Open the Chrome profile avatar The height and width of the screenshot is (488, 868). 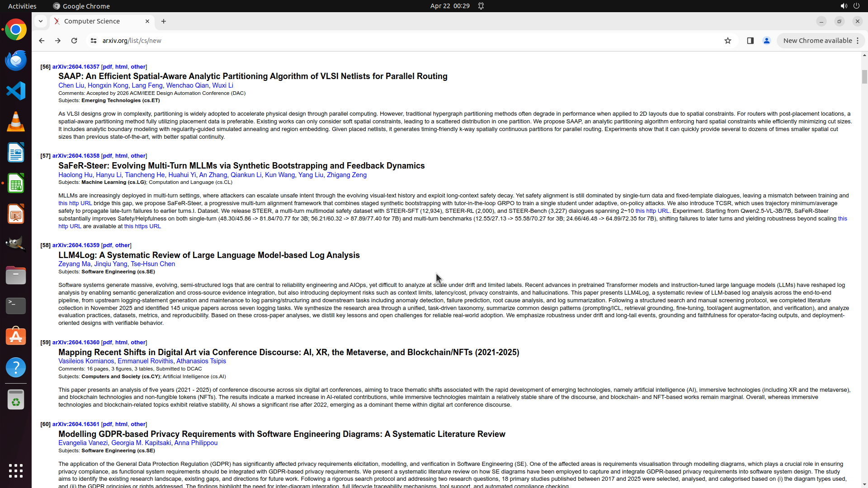[766, 41]
